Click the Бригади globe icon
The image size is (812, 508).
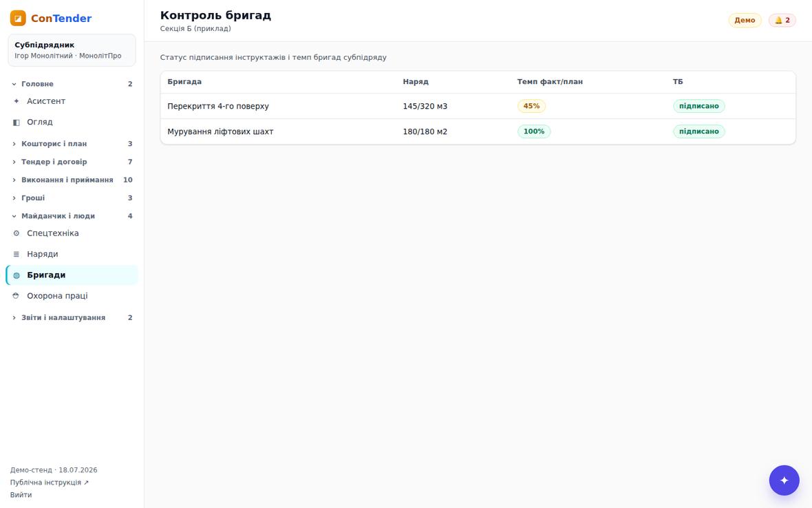point(16,275)
